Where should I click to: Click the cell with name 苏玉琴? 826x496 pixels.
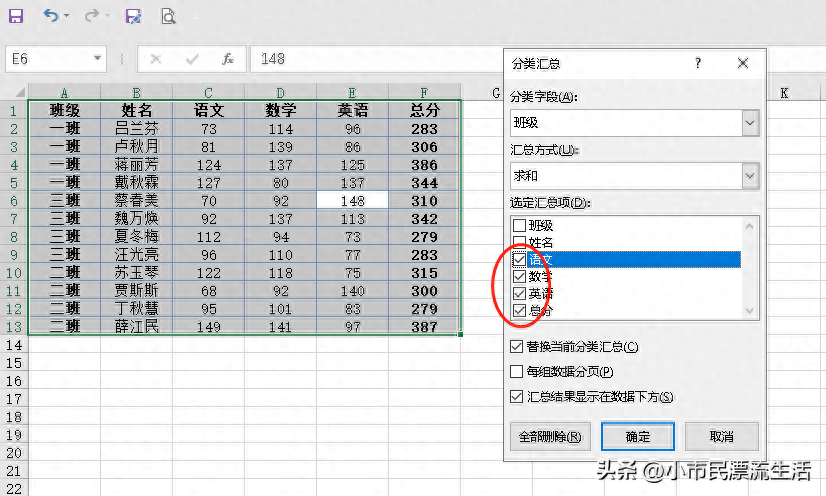point(136,272)
